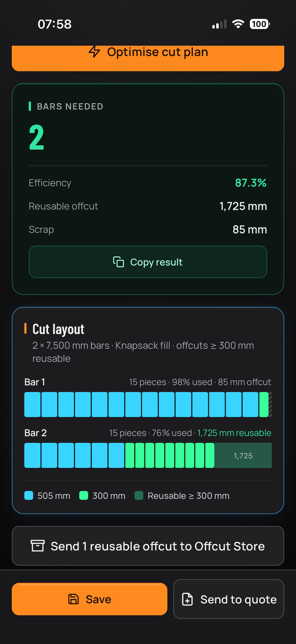Tap the 1,725 reusable offcut segment in Bar 2
Viewport: 296px width, 644px height.
tap(243, 456)
